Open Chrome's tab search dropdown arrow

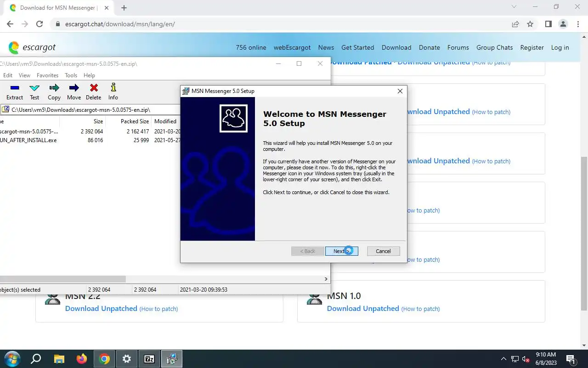pyautogui.click(x=514, y=7)
